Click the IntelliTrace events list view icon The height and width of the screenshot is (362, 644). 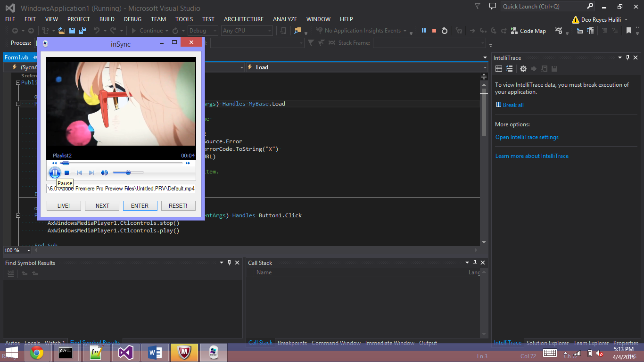[499, 69]
